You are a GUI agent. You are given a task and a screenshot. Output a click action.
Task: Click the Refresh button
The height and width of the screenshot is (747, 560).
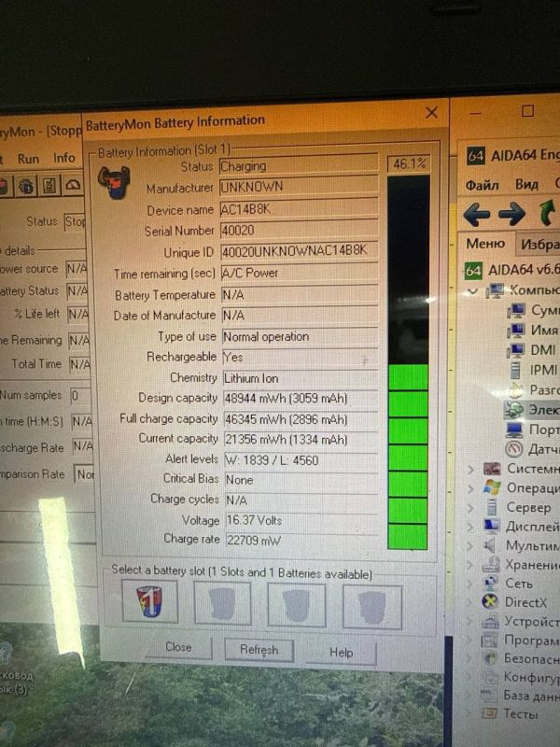[259, 650]
